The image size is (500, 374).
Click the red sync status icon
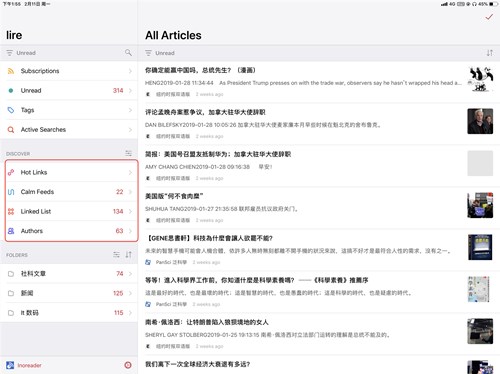tap(128, 365)
